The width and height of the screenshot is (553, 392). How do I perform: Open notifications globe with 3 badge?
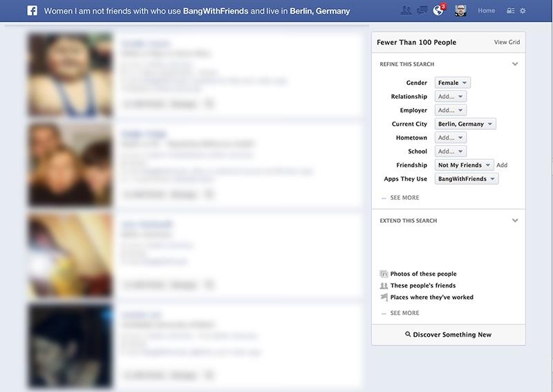(439, 10)
